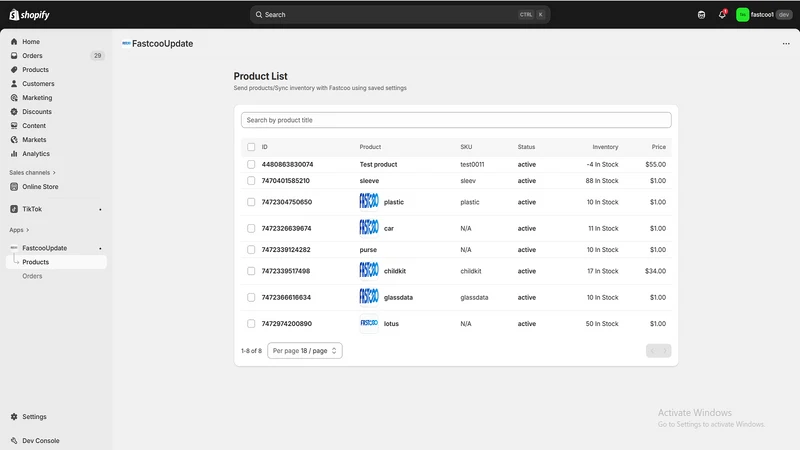The height and width of the screenshot is (450, 800).
Task: Click the FastcooUpdate app icon in sidebar
Action: 14,248
